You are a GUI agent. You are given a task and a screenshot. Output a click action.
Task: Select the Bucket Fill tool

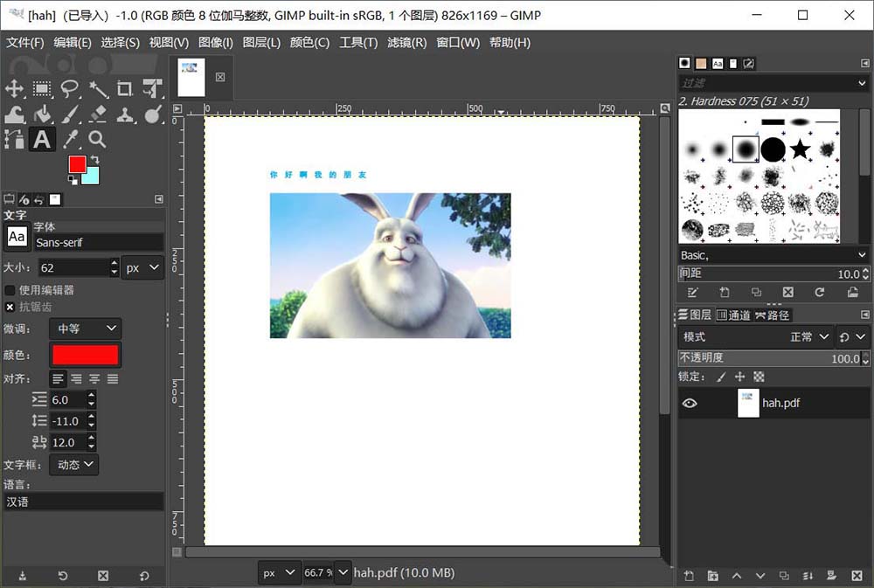point(42,114)
